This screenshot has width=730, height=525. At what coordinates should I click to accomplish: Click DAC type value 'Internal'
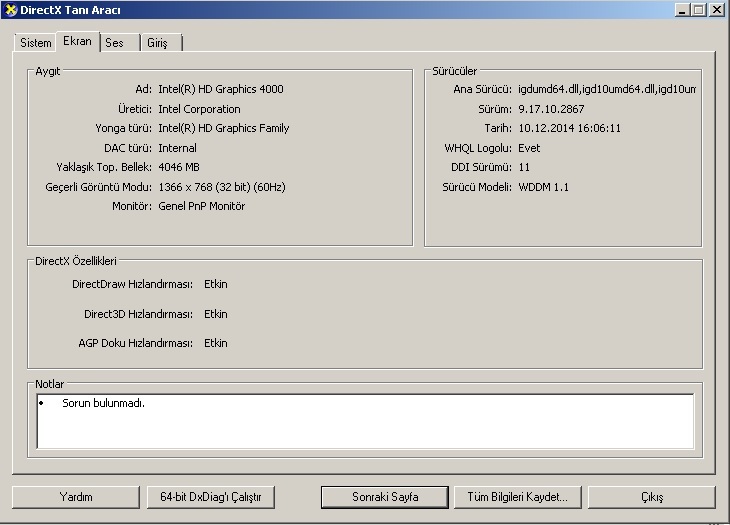(177, 148)
